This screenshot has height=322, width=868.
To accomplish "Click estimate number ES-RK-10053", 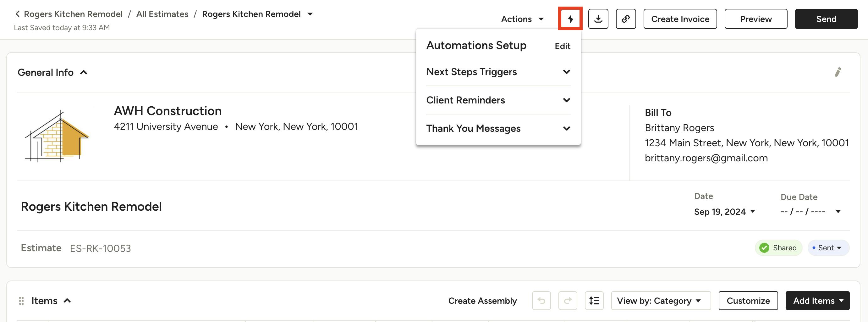I will click(x=101, y=248).
